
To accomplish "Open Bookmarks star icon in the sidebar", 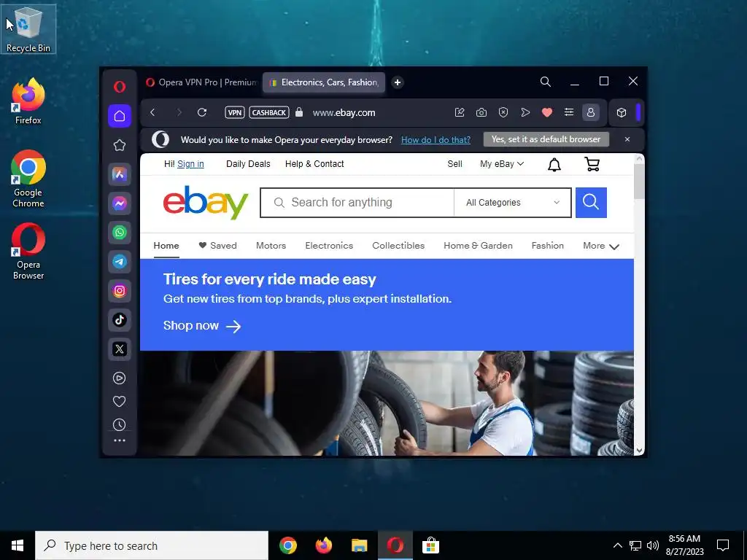I will (120, 145).
